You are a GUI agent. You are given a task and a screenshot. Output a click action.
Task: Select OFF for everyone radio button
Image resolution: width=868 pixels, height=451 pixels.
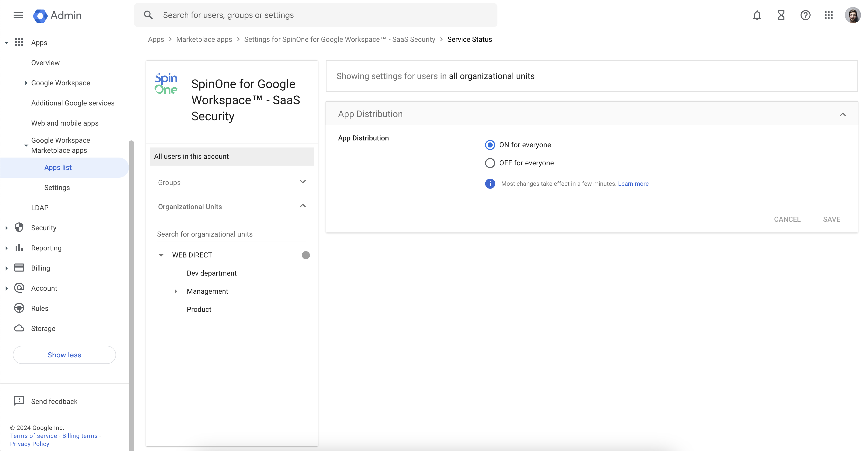[490, 163]
